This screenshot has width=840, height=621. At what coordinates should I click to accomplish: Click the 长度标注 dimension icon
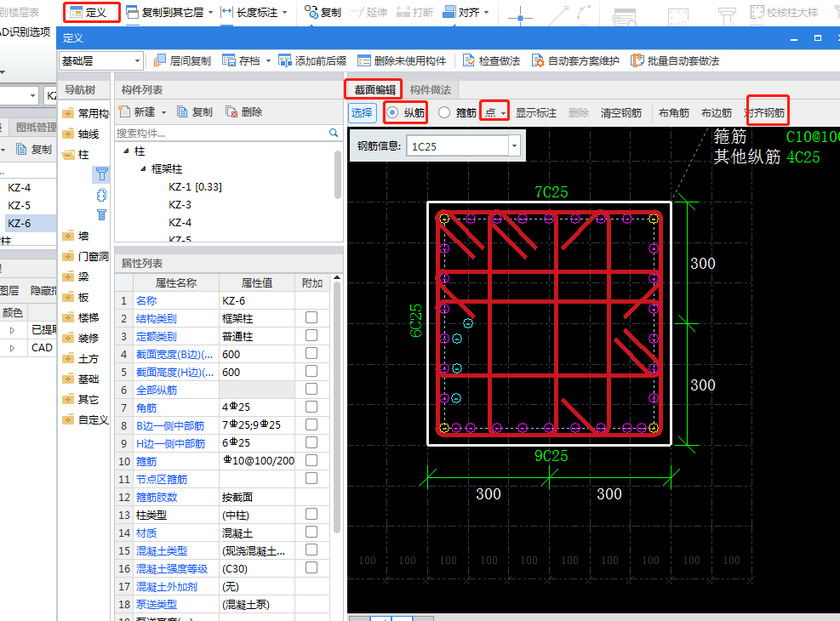tap(227, 12)
